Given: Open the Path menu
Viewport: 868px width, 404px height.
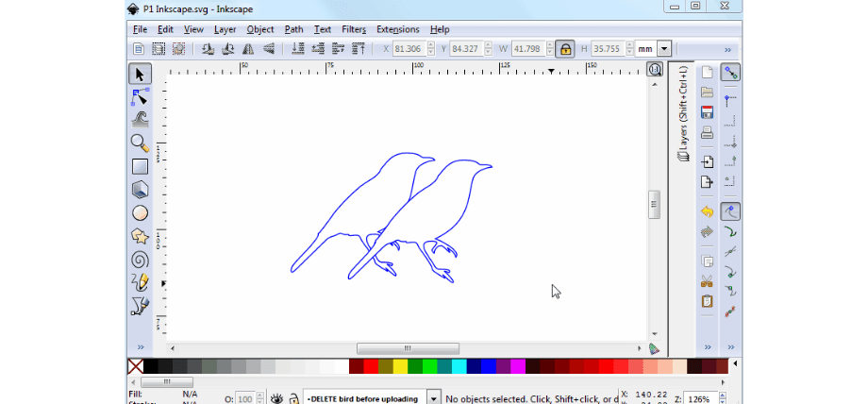Looking at the screenshot, I should (294, 29).
